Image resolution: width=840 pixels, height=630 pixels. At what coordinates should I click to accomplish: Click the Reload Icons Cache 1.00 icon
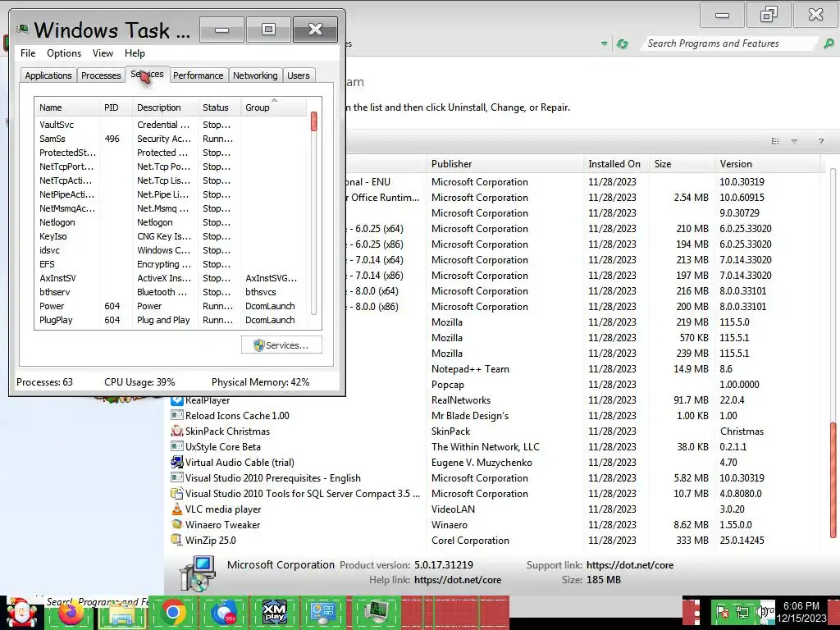[177, 415]
